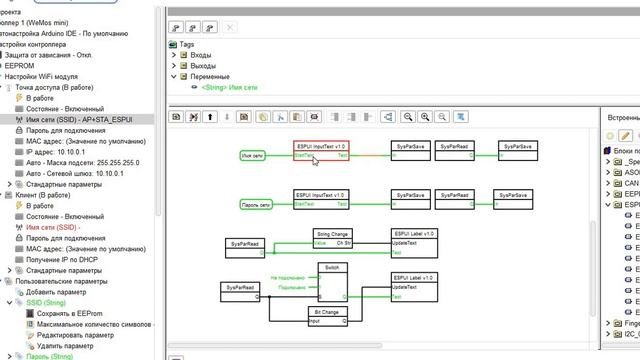Expand Стандартные параметры under Клиент
This screenshot has height=360, width=640.
click(x=9, y=270)
